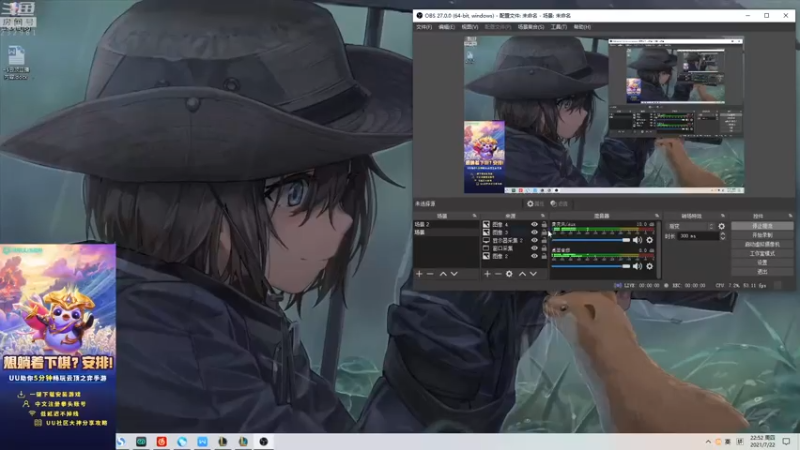This screenshot has height=450, width=800.
Task: Toggle visibility eye for Image 2 source
Action: pos(534,256)
